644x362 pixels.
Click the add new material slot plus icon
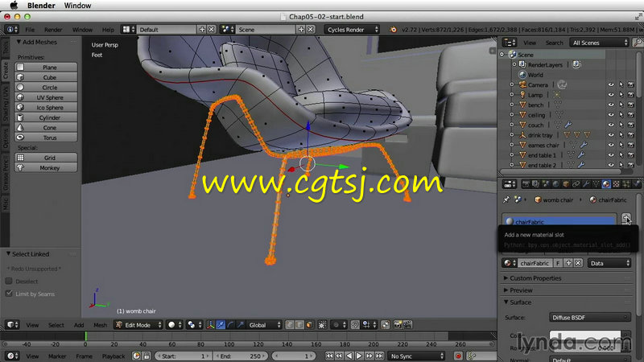coord(626,218)
